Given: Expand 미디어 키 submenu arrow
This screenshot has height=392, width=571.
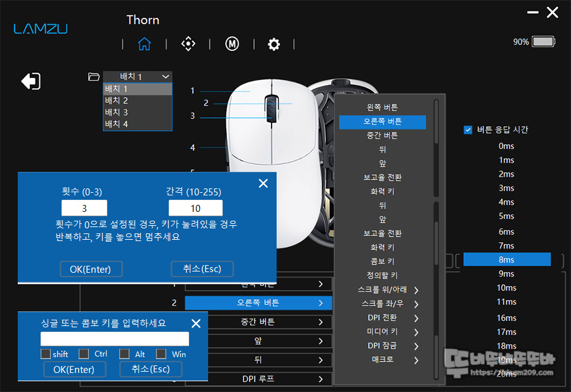Looking at the screenshot, I should coord(416,332).
